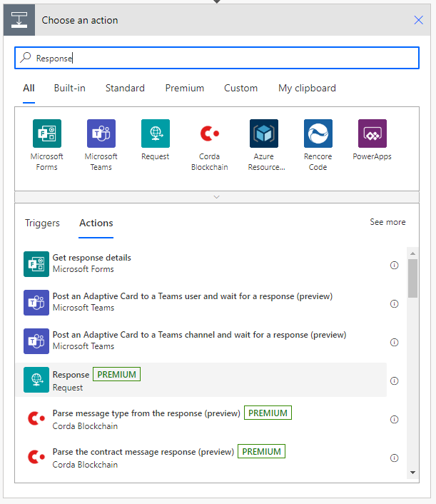
Task: Switch to the Premium tab
Action: 185,88
